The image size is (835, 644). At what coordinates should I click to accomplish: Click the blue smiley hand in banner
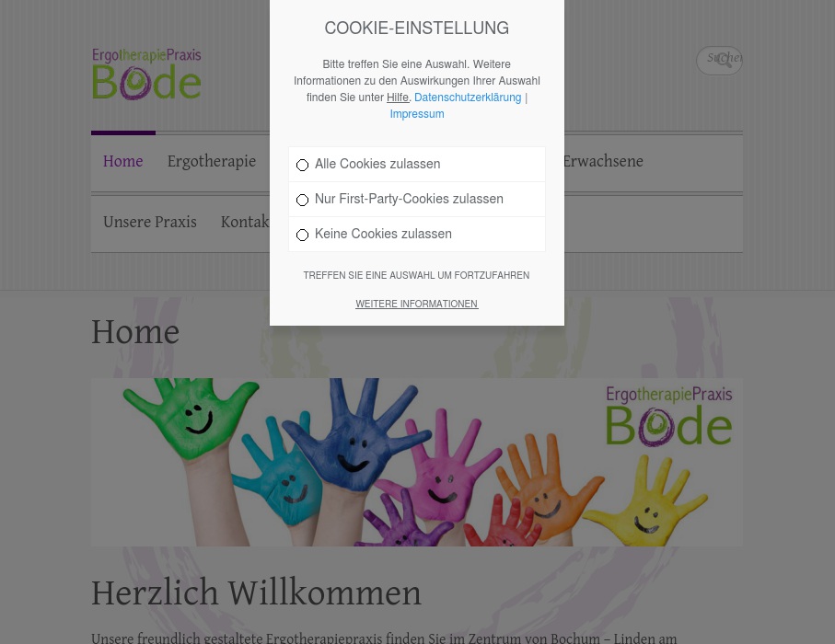click(354, 442)
